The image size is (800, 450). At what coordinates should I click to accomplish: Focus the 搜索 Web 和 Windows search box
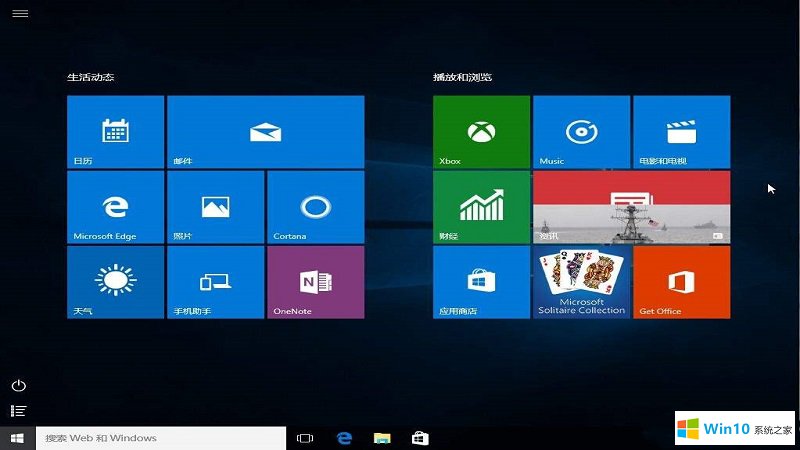coord(161,438)
